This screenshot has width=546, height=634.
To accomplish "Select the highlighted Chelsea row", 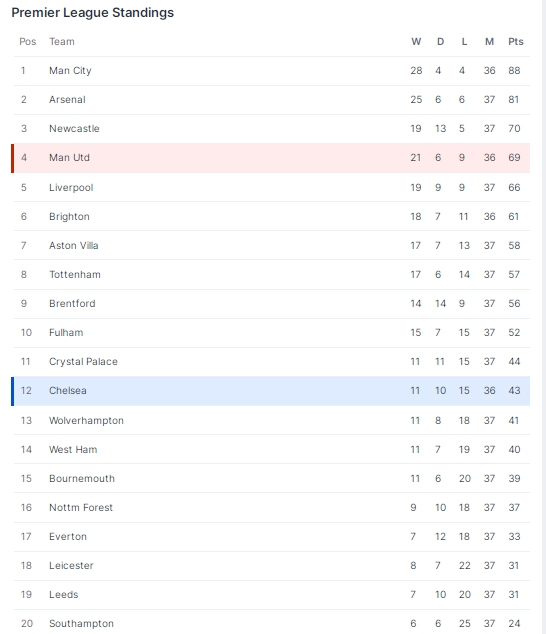I will [x=271, y=391].
